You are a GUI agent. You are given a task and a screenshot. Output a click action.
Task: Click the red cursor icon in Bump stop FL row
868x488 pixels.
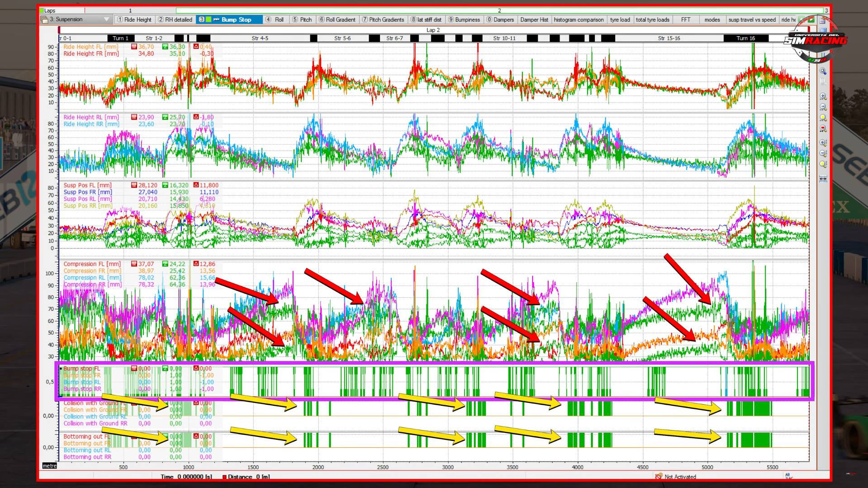coord(134,368)
